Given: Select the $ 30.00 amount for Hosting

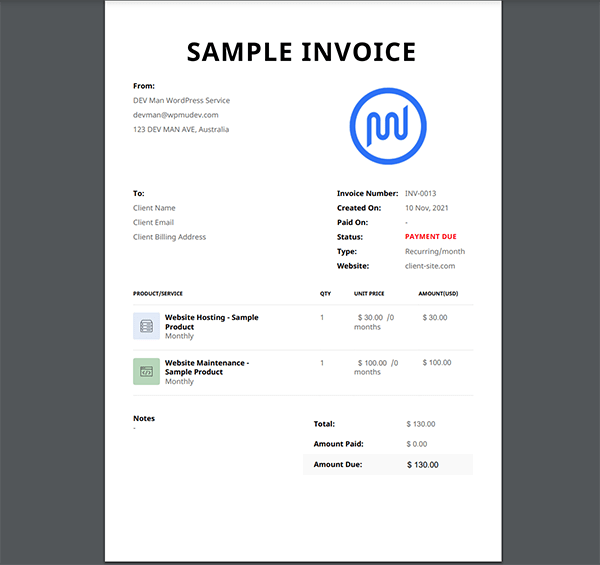Looking at the screenshot, I should [435, 318].
